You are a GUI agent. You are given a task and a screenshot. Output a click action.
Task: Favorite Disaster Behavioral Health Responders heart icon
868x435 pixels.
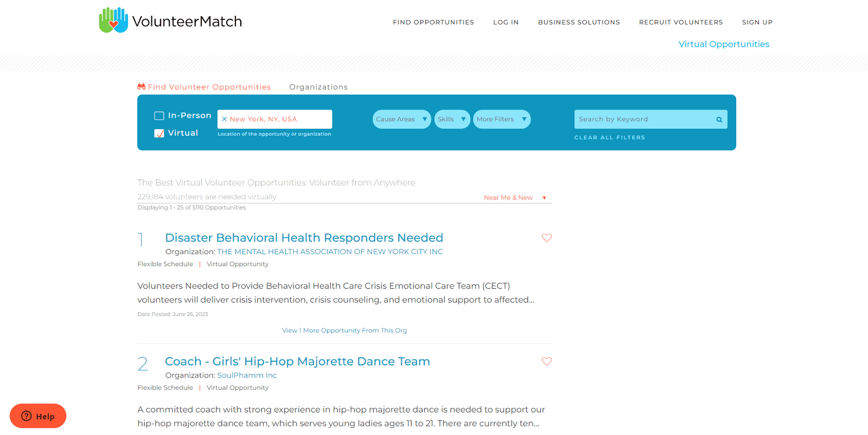tap(547, 238)
